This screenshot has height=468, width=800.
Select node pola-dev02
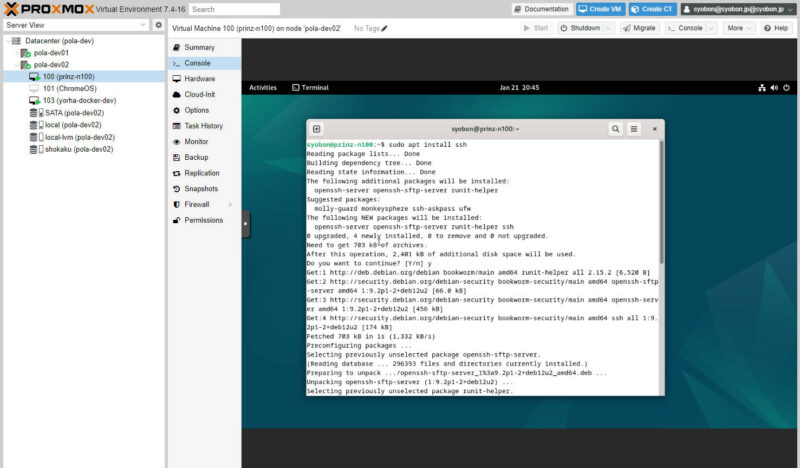pos(51,65)
